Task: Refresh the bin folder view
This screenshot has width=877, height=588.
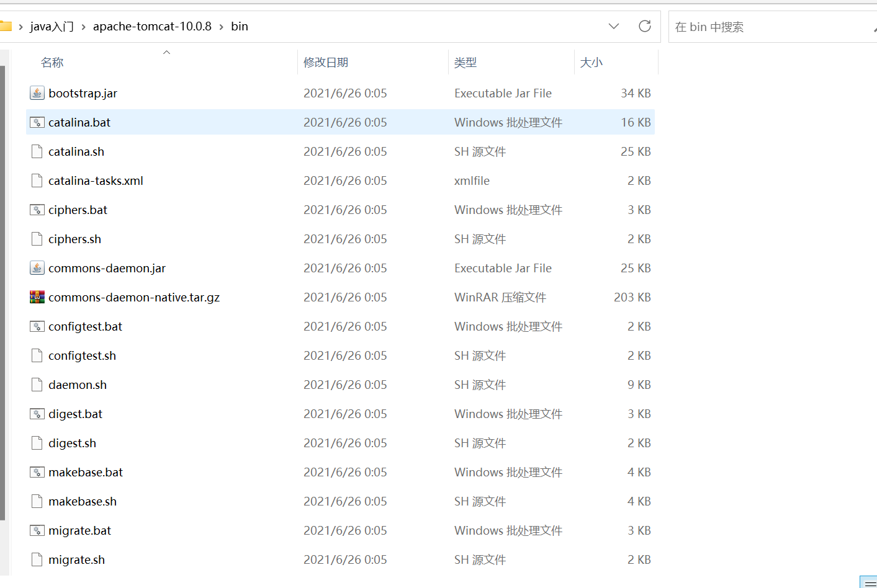Action: (645, 26)
